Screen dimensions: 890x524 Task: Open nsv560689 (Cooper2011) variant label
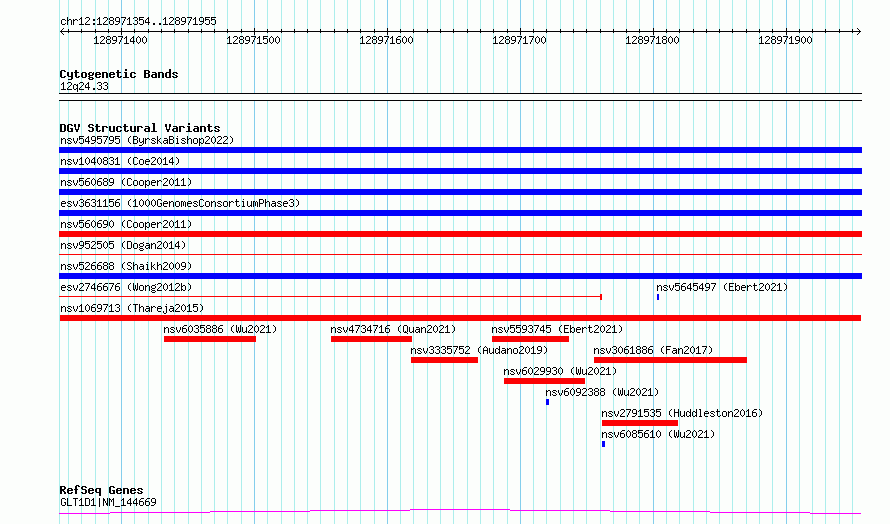coord(126,182)
